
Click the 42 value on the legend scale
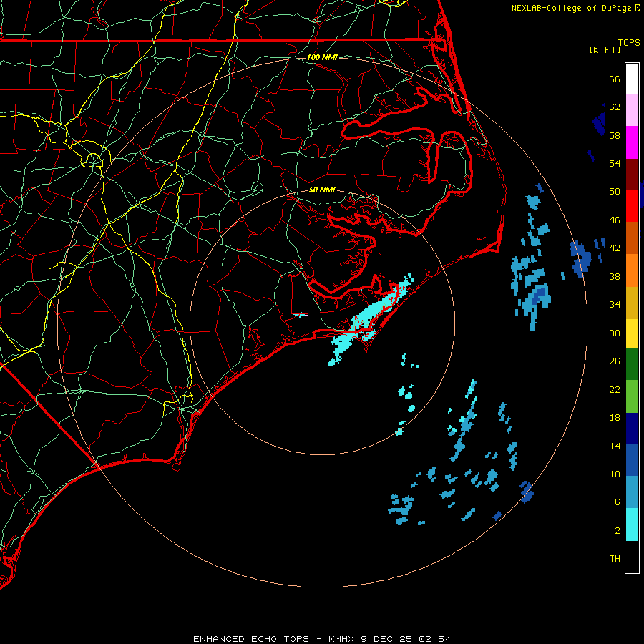click(615, 248)
